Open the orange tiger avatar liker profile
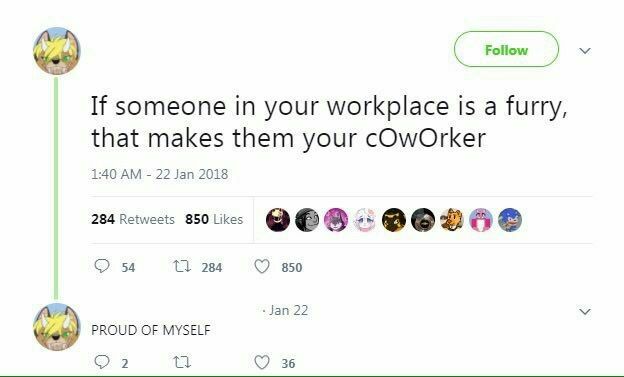 (452, 220)
